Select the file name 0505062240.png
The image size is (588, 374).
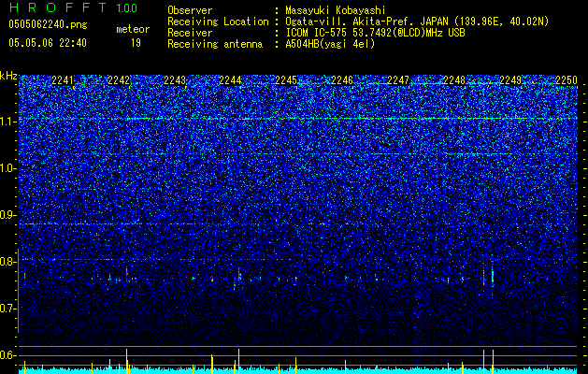pyautogui.click(x=48, y=24)
